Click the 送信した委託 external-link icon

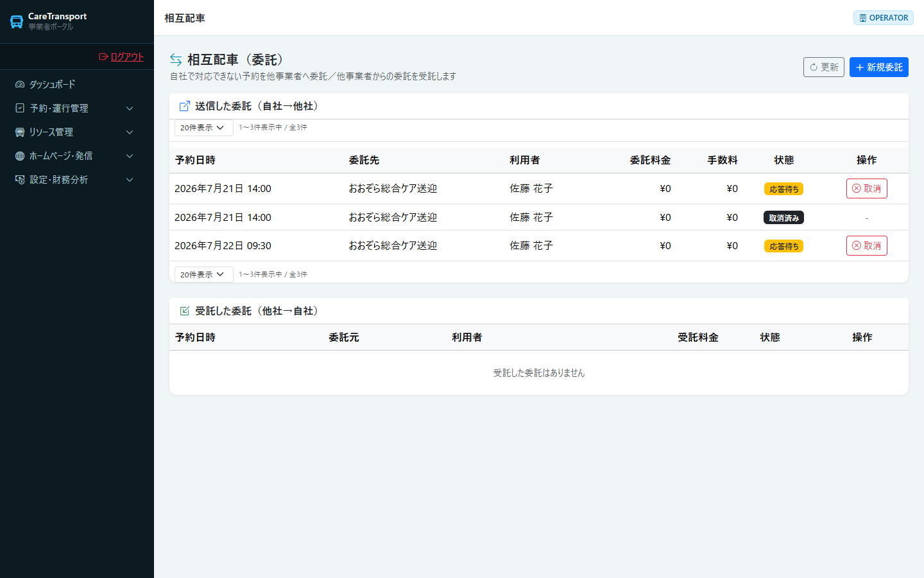click(185, 106)
